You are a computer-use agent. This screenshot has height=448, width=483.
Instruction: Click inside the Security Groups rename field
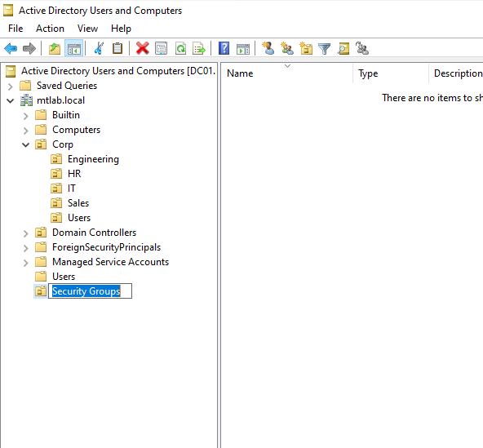[x=91, y=291]
